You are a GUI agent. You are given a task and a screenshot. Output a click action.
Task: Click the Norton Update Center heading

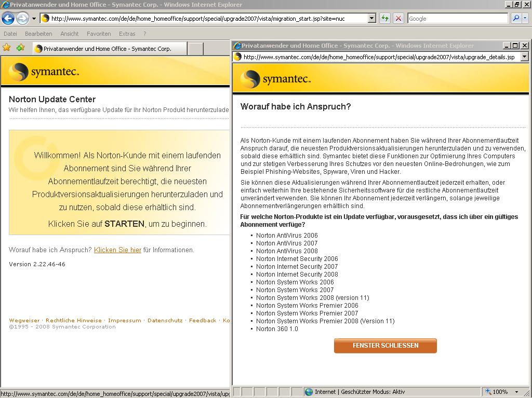[52, 99]
